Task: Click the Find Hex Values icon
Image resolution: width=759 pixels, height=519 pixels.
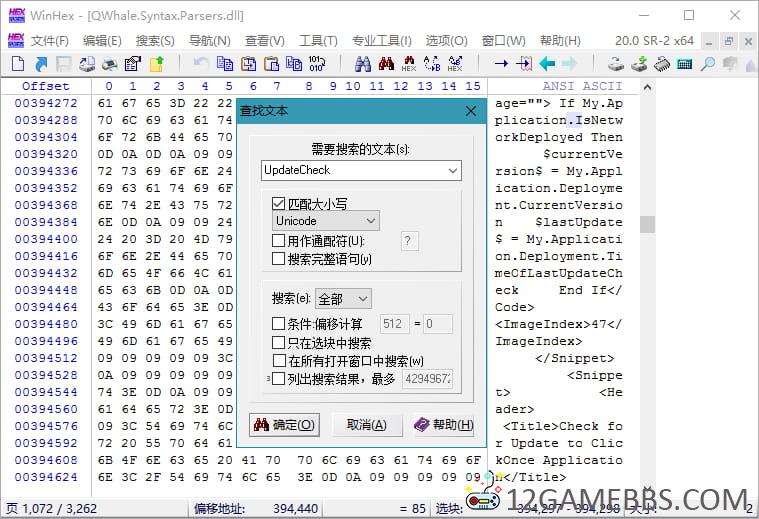Action: coord(408,64)
